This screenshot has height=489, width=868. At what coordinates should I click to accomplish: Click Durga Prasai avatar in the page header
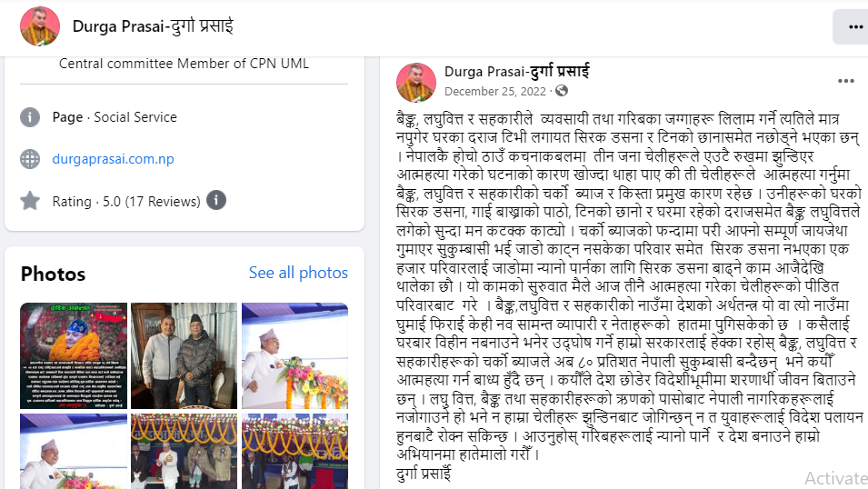40,26
